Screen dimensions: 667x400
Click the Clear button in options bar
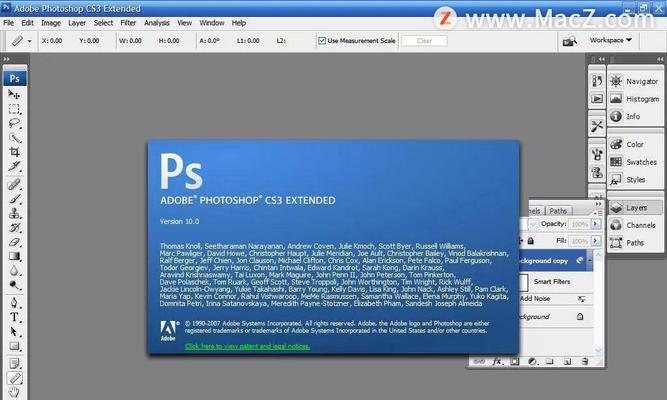coord(424,41)
